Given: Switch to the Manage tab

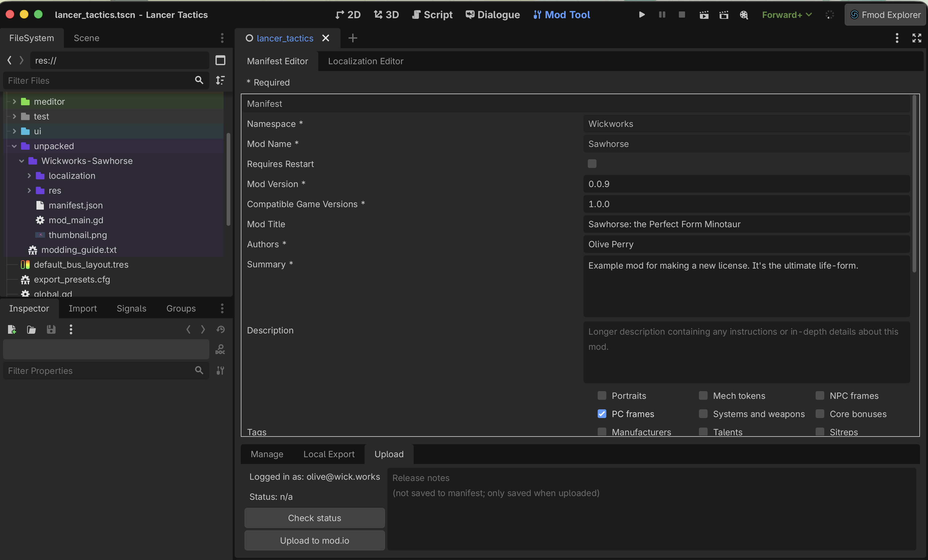Looking at the screenshot, I should 267,454.
